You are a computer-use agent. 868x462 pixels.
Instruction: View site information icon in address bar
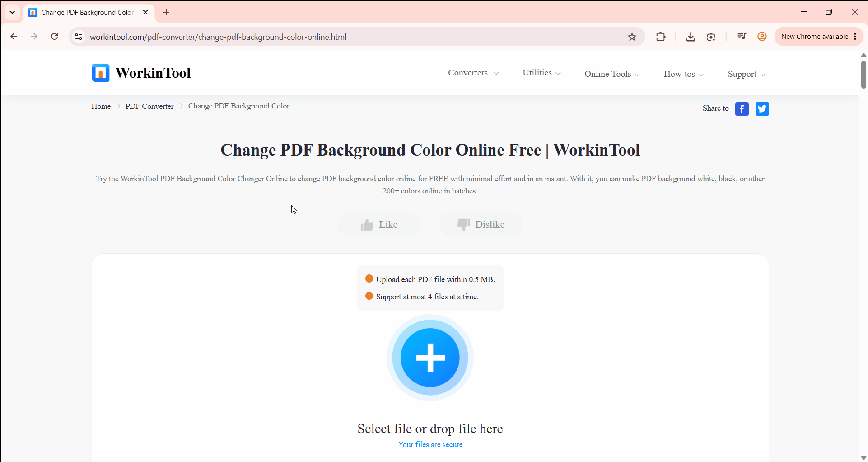pyautogui.click(x=79, y=37)
